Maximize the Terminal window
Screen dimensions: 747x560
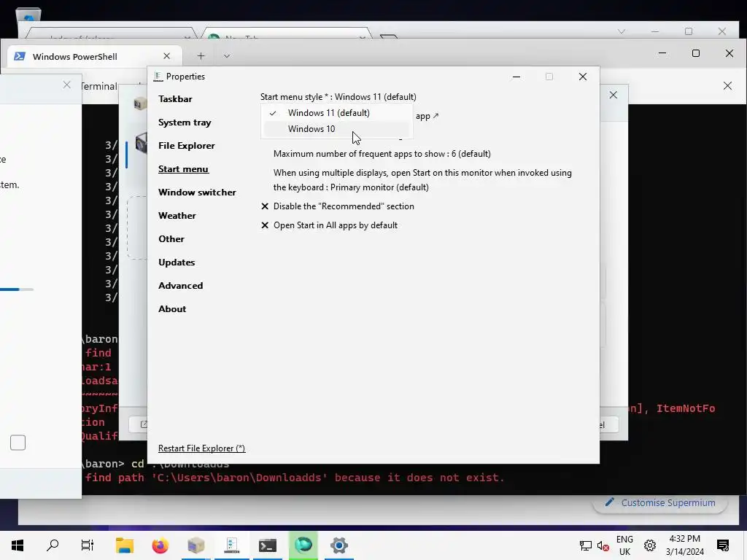point(695,53)
